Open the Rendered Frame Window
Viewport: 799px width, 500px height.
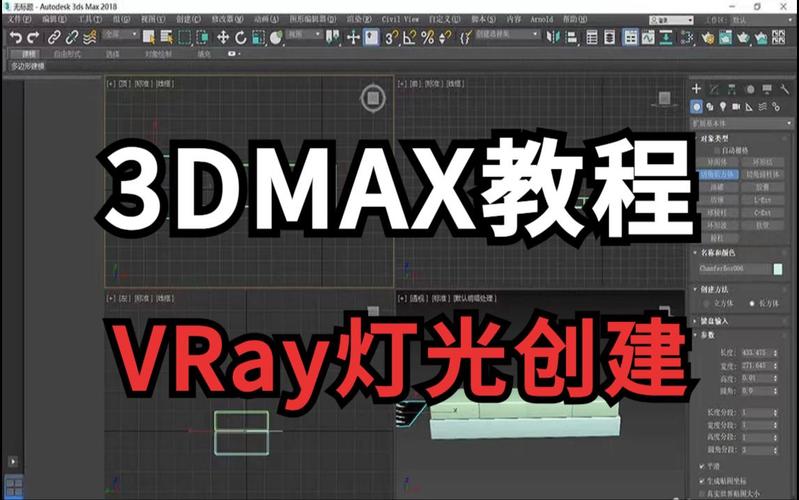tap(726, 37)
